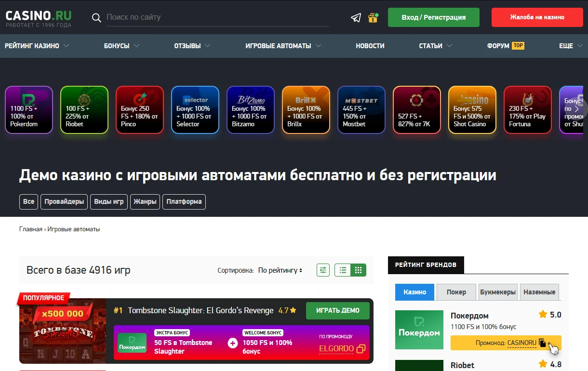Viewport: 588px width, 371px height.
Task: Click the Pokerdom logo in bonus banner
Action: click(132, 343)
